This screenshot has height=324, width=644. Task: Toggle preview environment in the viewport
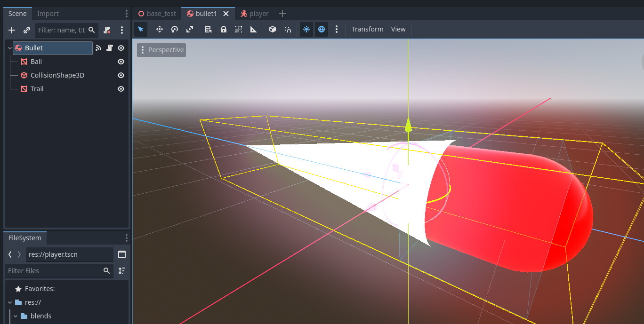[x=321, y=29]
